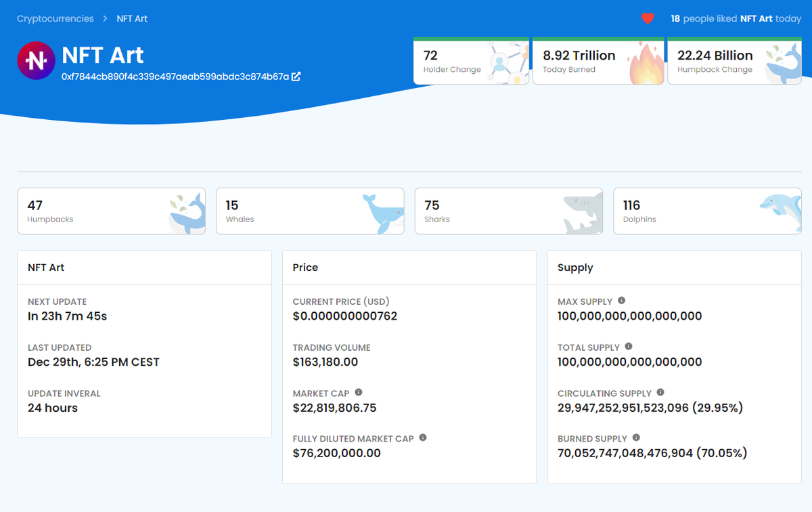This screenshot has width=812, height=512.
Task: Click the info icon beside Market Cap
Action: (358, 393)
